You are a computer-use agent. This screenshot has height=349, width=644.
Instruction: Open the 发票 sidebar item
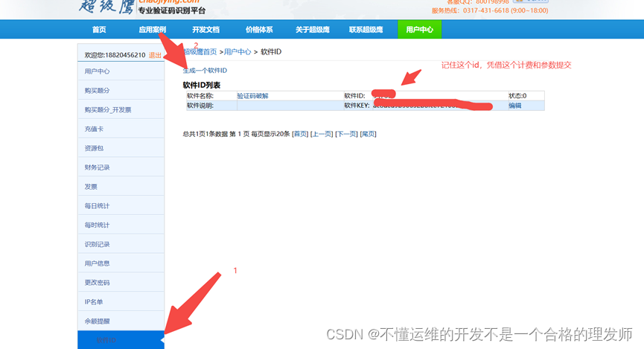(121, 187)
